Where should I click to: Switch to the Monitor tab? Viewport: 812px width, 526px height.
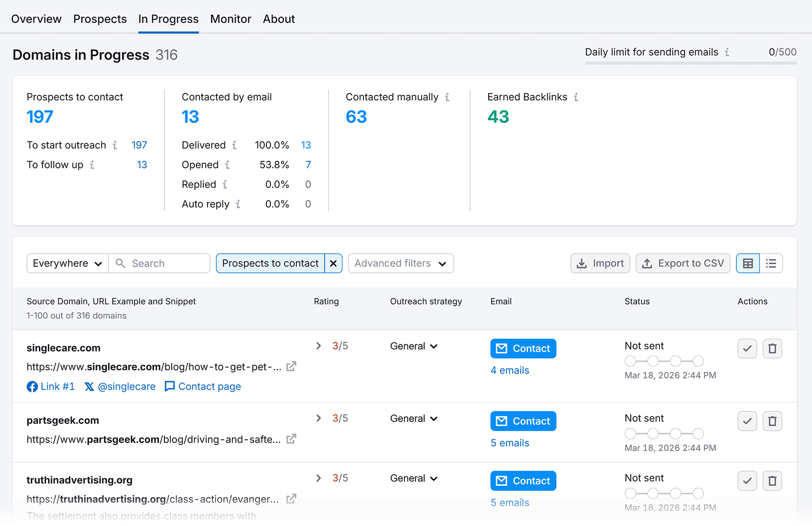click(230, 19)
